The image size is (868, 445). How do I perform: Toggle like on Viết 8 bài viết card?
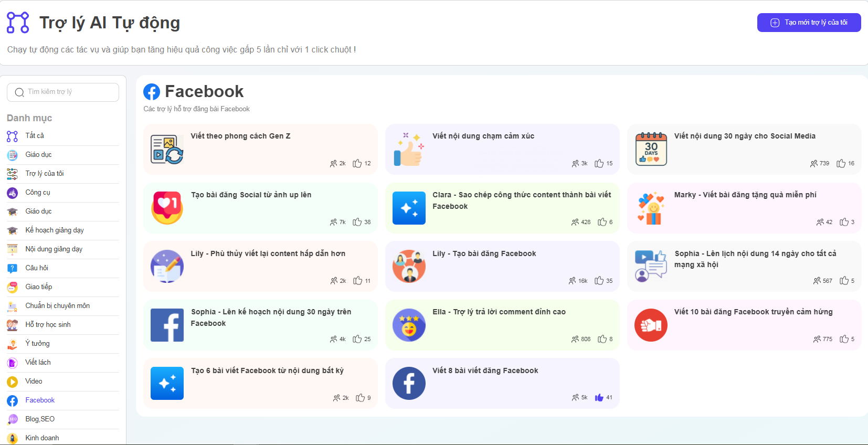(599, 398)
